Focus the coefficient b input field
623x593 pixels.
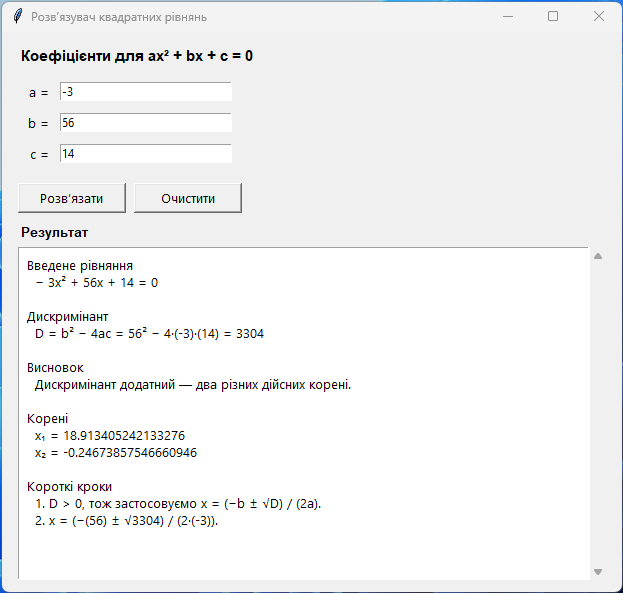coord(146,123)
